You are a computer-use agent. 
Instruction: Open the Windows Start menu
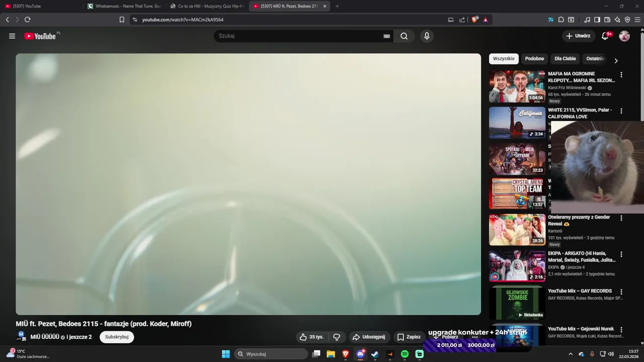tap(226, 354)
